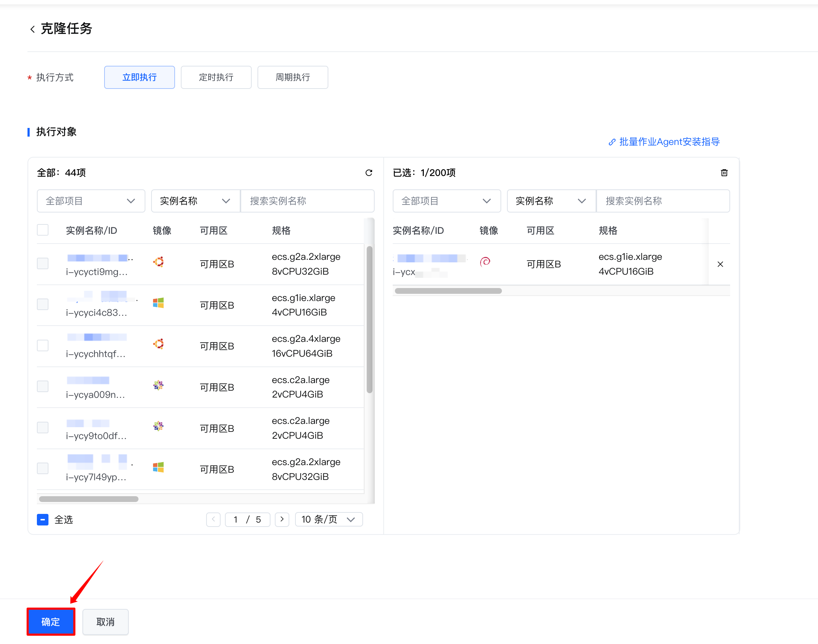Click the link icon for Agent install guide
This screenshot has height=644, width=818.
point(612,142)
